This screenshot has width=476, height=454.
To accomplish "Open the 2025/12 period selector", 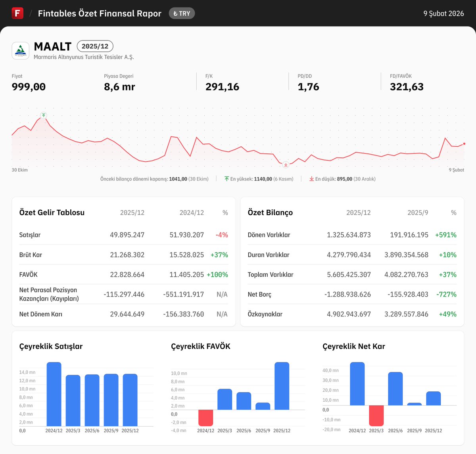I will click(95, 46).
